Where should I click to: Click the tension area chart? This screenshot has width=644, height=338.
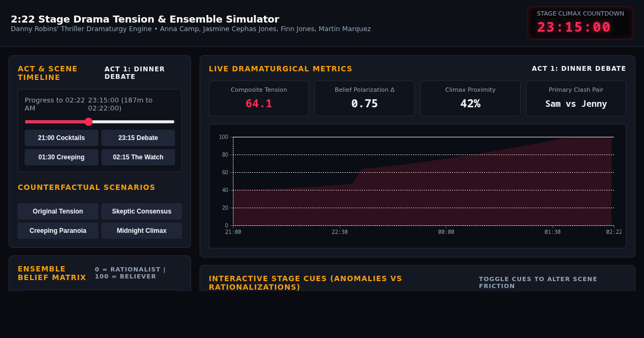point(422,181)
